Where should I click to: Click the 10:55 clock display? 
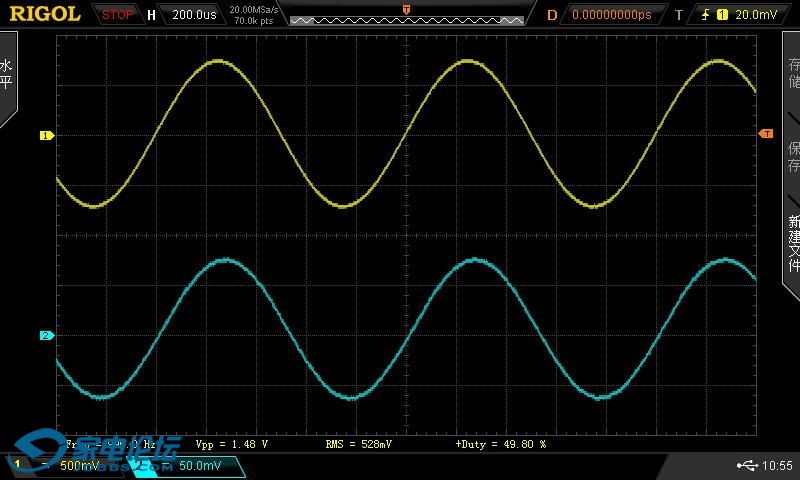pos(777,465)
